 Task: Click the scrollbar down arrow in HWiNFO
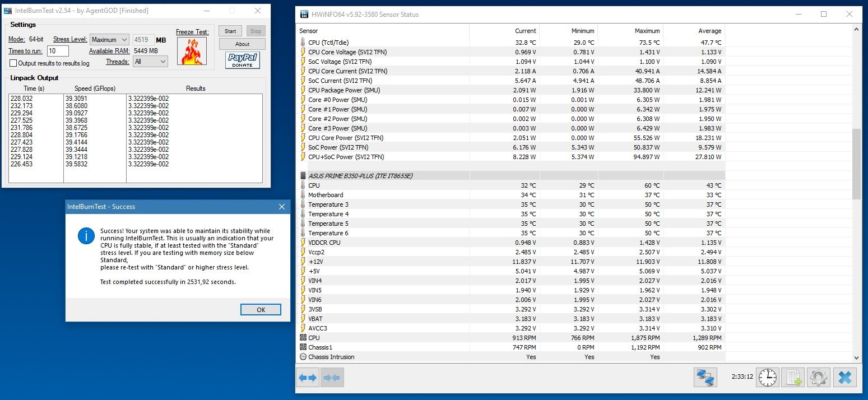click(856, 357)
